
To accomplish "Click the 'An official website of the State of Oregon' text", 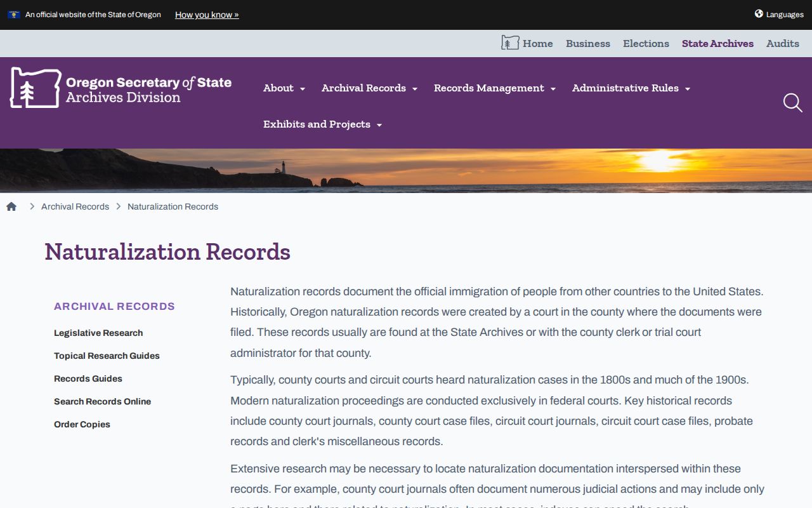I will coord(93,15).
